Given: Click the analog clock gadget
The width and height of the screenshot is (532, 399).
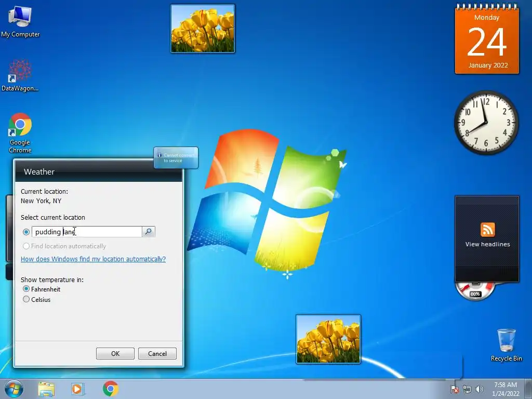Looking at the screenshot, I should pyautogui.click(x=486, y=123).
